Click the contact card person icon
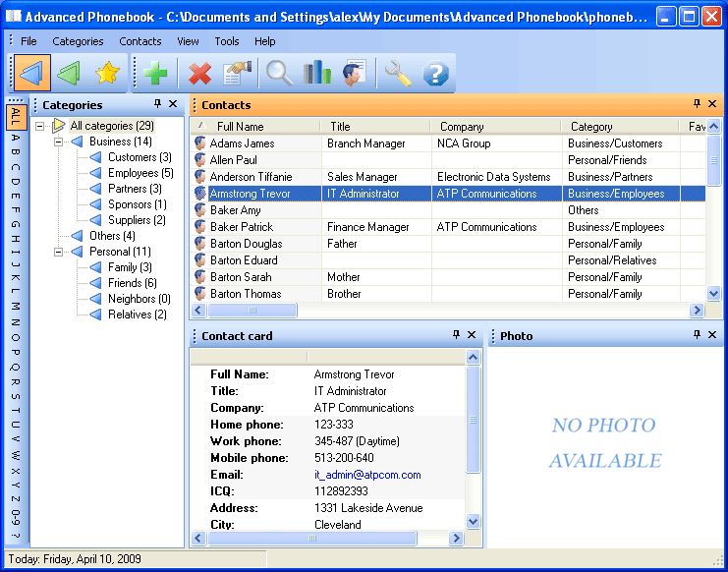Viewport: 728px width, 572px height. point(355,73)
